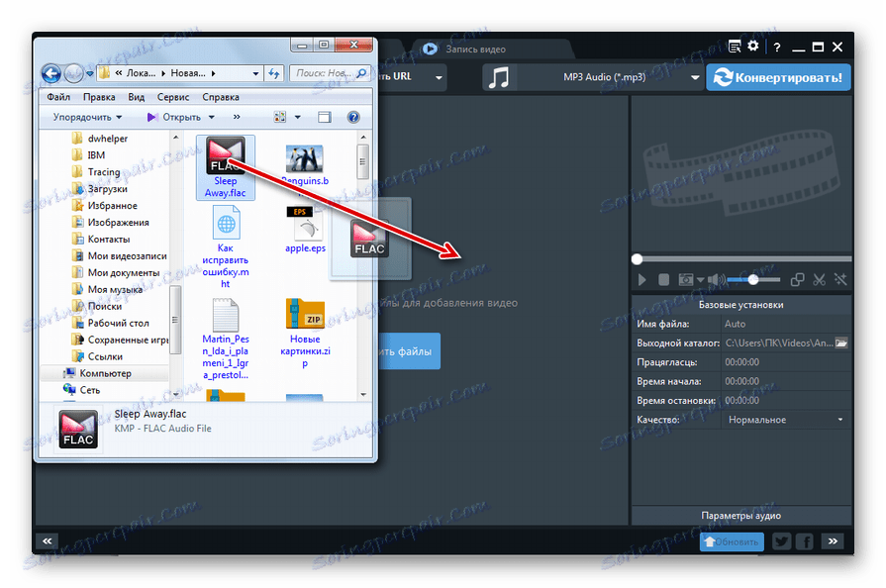Open address bar history dropdown

click(x=255, y=73)
